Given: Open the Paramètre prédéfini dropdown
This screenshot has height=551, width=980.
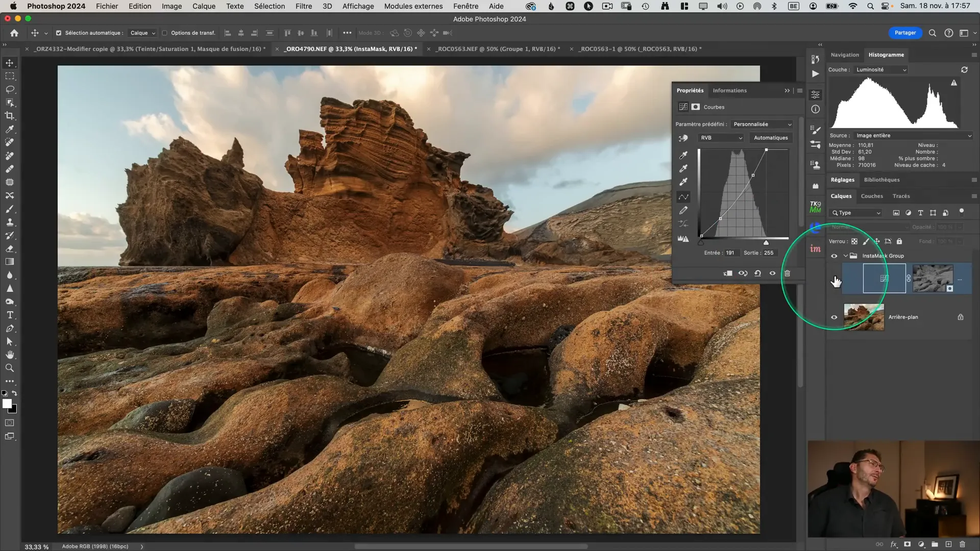Looking at the screenshot, I should (x=762, y=124).
